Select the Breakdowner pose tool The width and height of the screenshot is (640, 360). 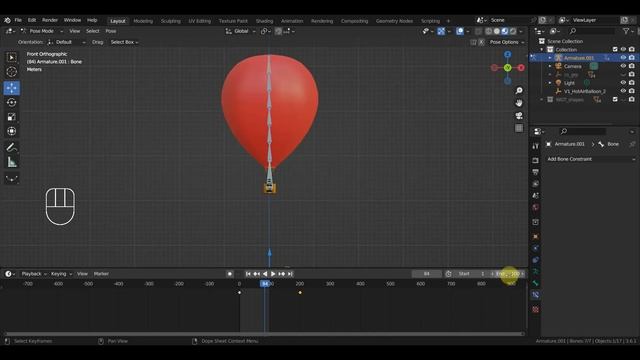[11, 178]
